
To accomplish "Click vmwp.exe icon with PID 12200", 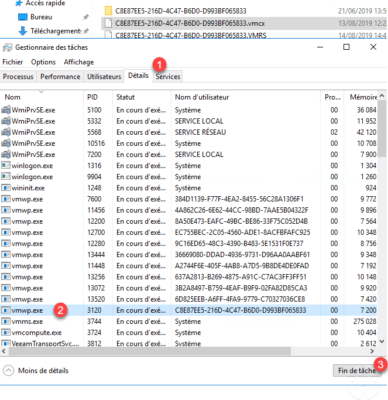I will [6, 221].
